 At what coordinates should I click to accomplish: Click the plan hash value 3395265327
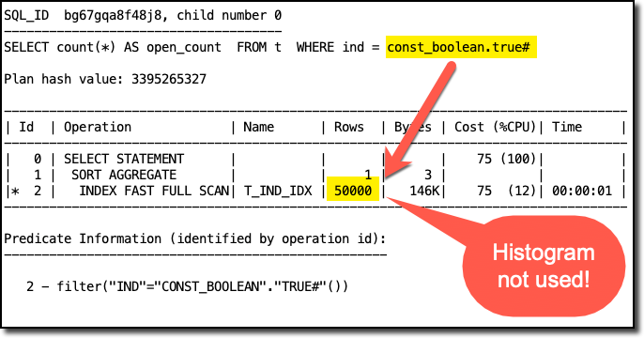pos(169,79)
